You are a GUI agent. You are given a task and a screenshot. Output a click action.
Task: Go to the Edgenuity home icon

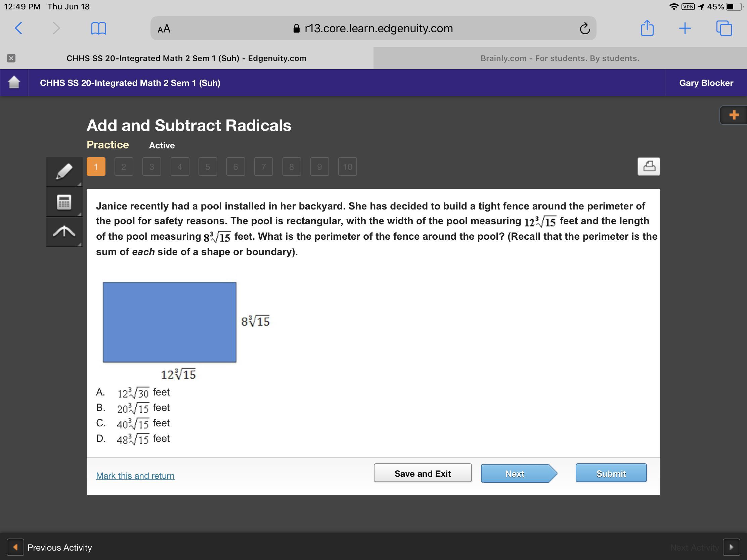[14, 82]
